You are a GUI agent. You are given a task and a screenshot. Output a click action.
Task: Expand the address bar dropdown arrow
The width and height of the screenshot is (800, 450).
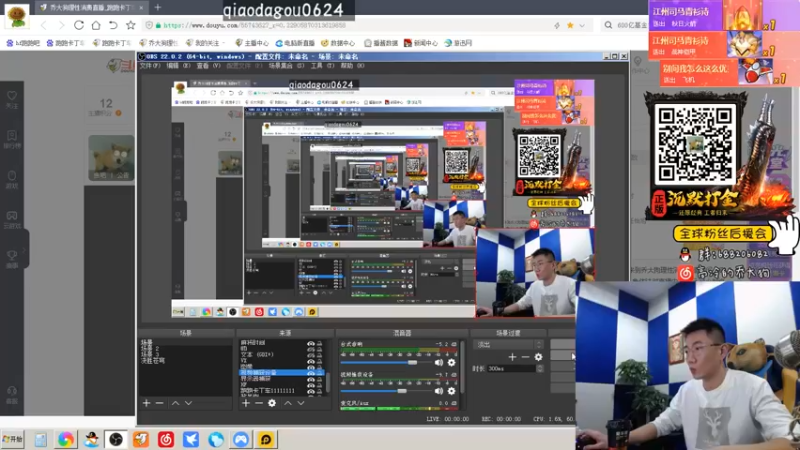(582, 26)
